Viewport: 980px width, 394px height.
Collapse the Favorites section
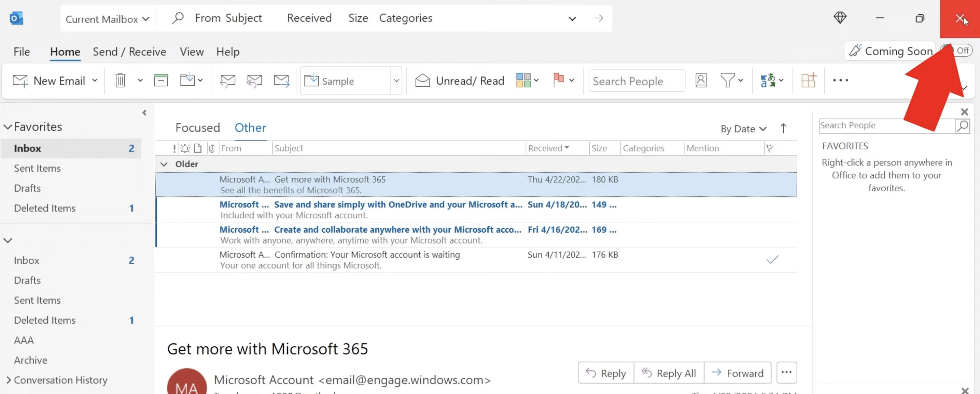click(8, 127)
